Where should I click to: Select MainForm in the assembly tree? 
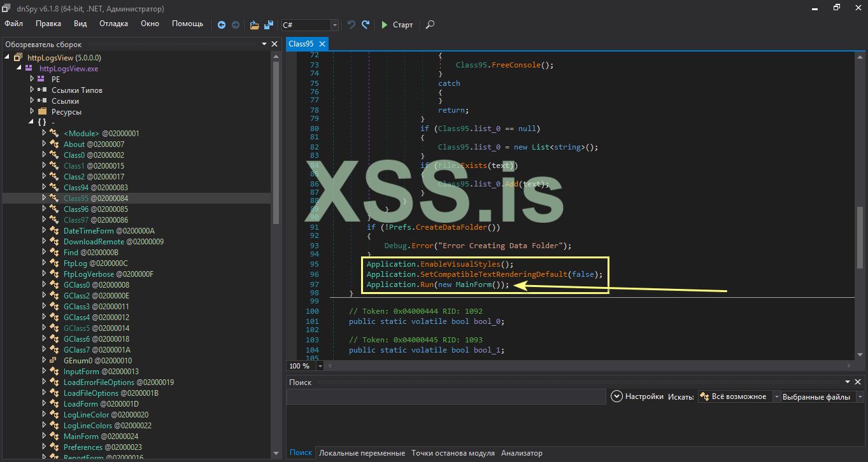tap(81, 437)
